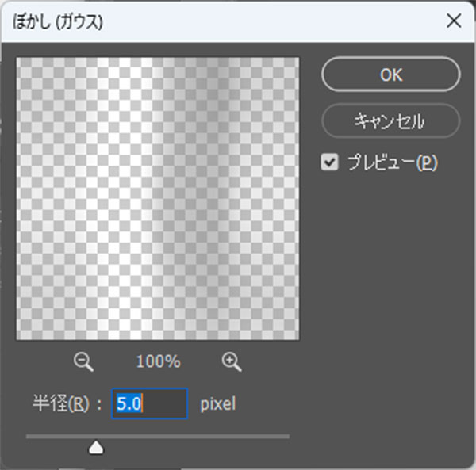Image resolution: width=476 pixels, height=470 pixels.
Task: Click the 半径(R) label
Action: 61,403
